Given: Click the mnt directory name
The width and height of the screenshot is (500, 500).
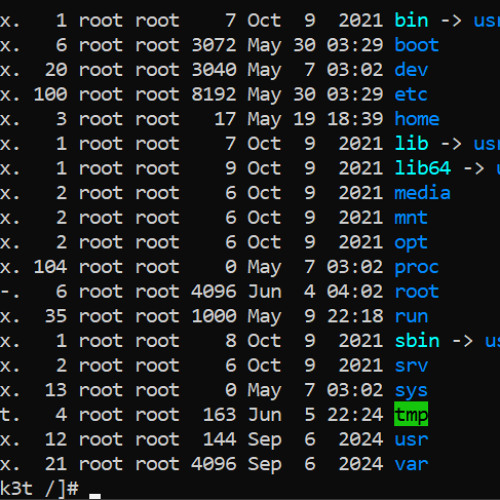Looking at the screenshot, I should (411, 217).
